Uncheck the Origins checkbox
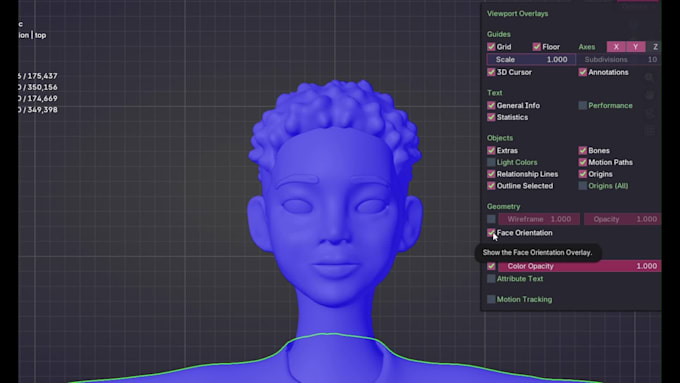Viewport: 680px width, 383px height. (x=582, y=174)
